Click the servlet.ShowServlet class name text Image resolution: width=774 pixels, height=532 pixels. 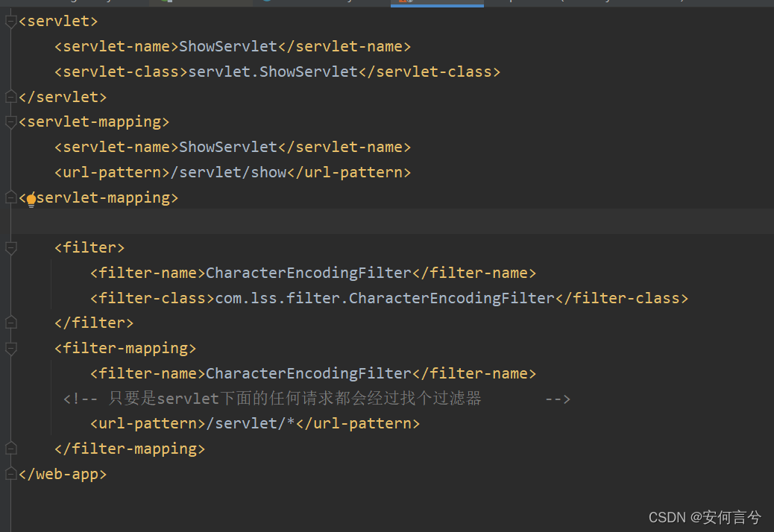pyautogui.click(x=273, y=72)
